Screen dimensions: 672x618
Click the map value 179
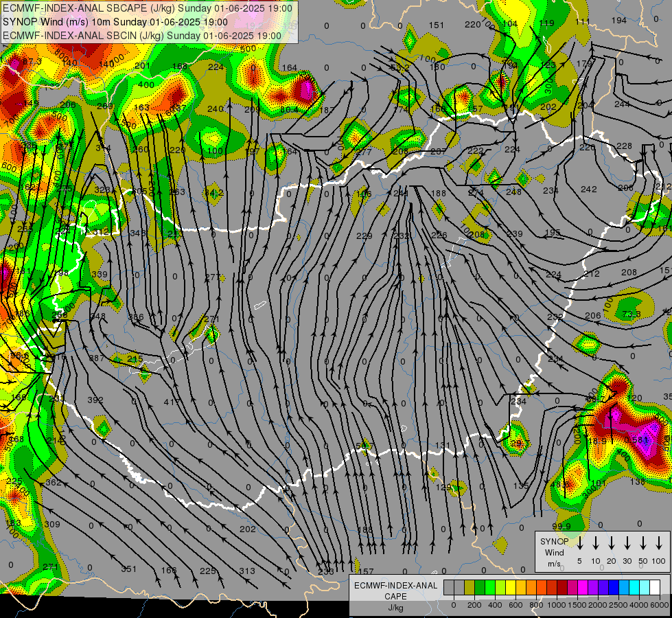(x=585, y=63)
